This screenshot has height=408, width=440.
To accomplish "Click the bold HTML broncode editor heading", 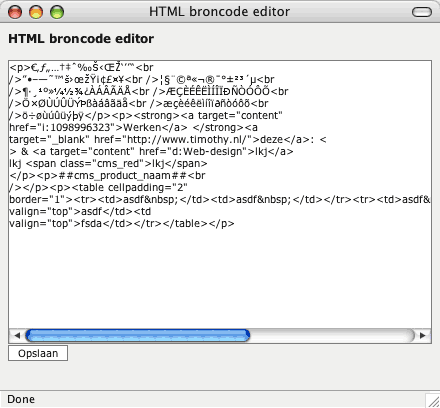I will (x=81, y=39).
